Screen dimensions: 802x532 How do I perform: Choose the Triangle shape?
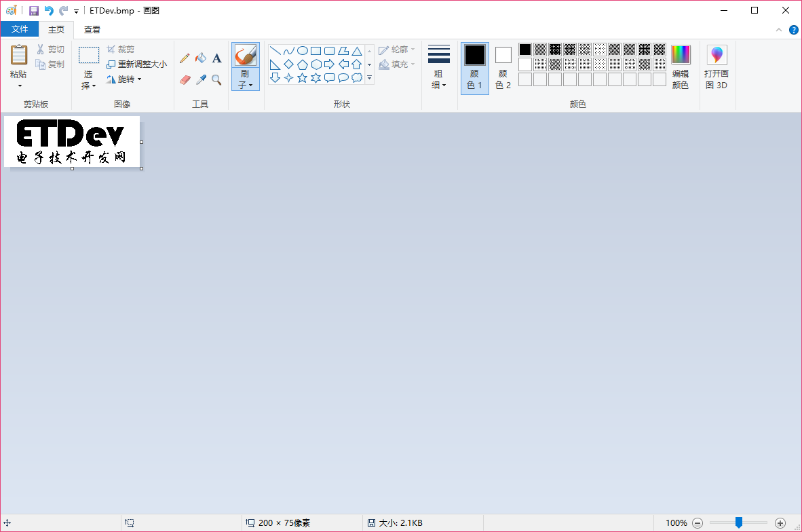coord(357,51)
